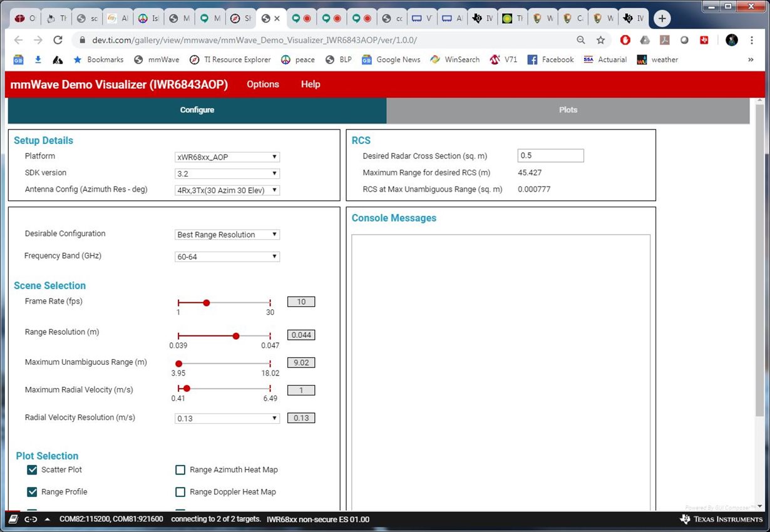Open the TI Resource Explorer bookmark

tap(230, 59)
